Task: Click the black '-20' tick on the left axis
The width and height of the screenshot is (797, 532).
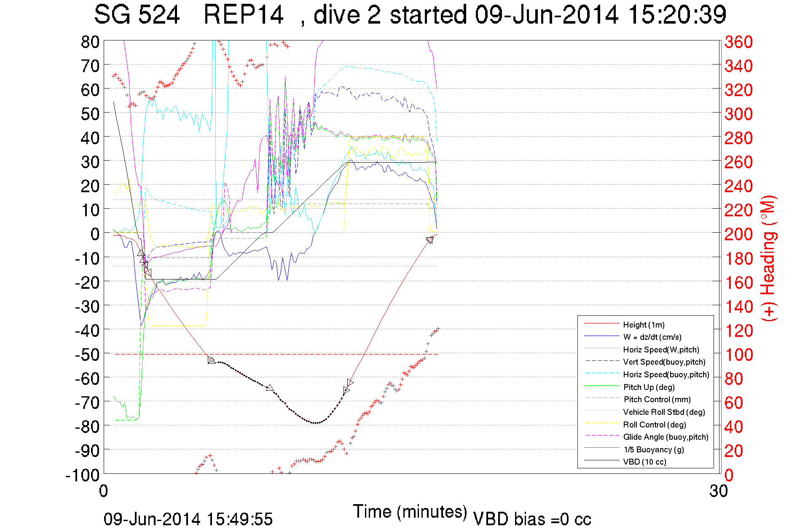Action: (87, 282)
